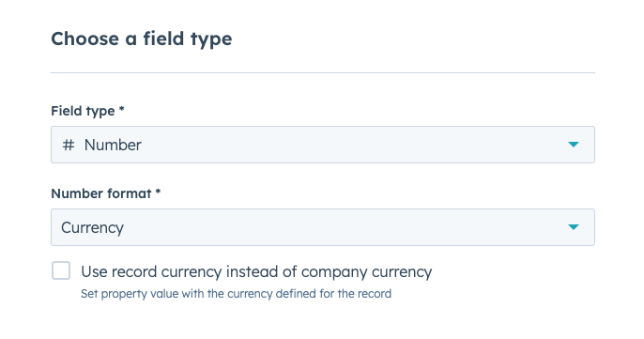Click the hash icon beside Number
The height and width of the screenshot is (339, 644).
pyautogui.click(x=69, y=145)
